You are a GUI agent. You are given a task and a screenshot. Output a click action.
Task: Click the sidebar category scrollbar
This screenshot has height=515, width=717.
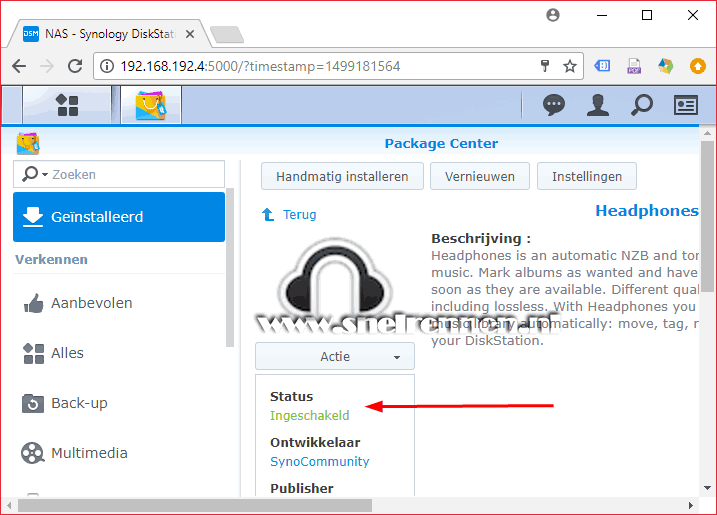pyautogui.click(x=230, y=268)
